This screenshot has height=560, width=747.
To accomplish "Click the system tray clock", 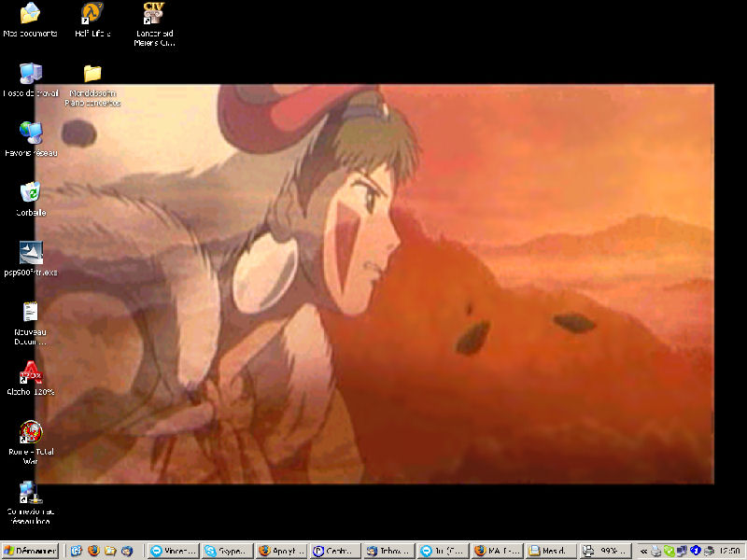I will 730,551.
